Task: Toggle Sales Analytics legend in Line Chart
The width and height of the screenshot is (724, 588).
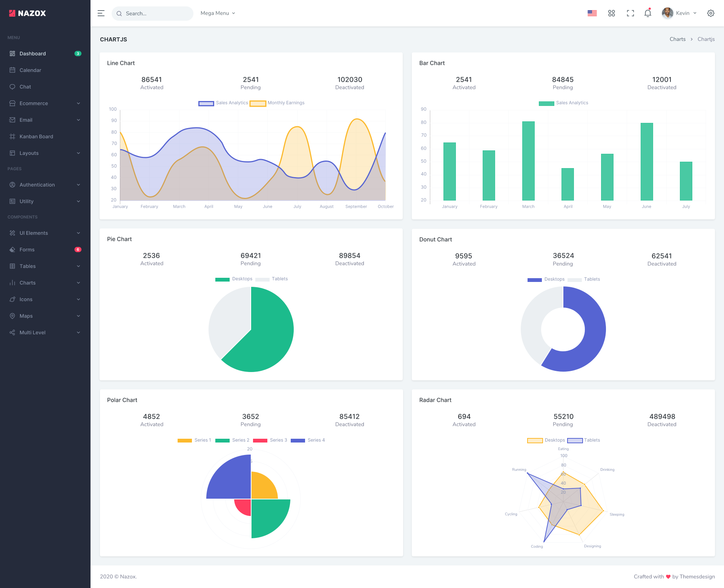Action: (x=223, y=103)
